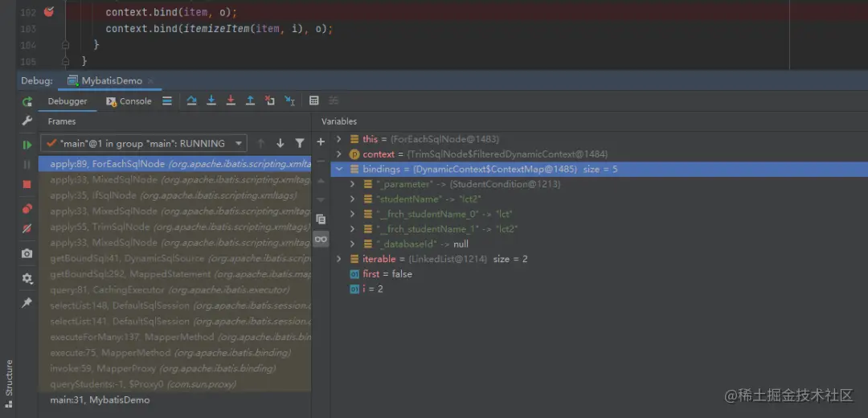Select frame invoke:59, MapperProxy
The height and width of the screenshot is (418, 868).
(x=175, y=368)
